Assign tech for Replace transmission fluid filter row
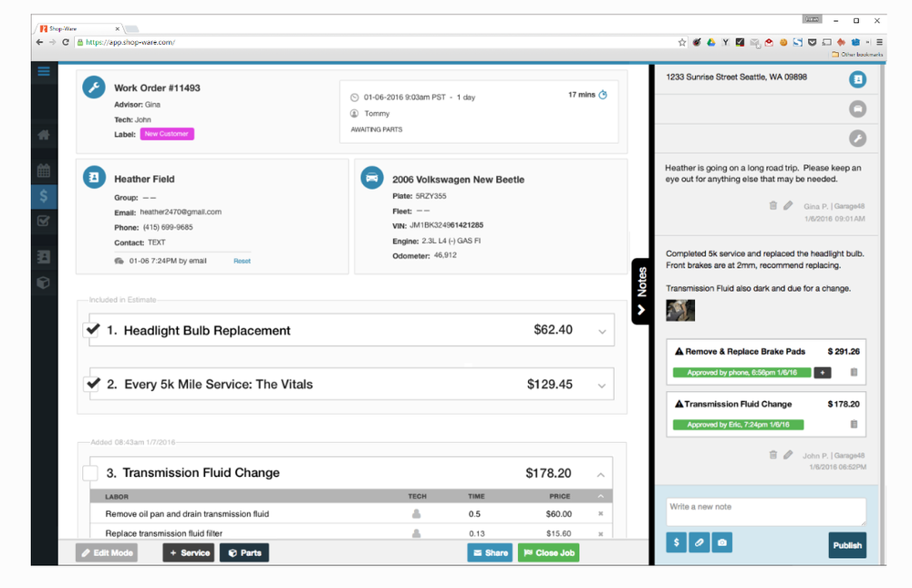This screenshot has height=588, width=912. 417,533
